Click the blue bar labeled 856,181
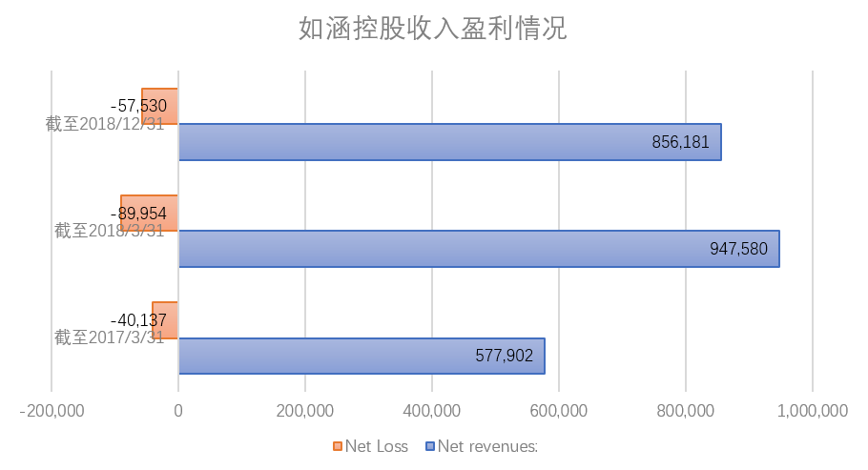 click(448, 142)
